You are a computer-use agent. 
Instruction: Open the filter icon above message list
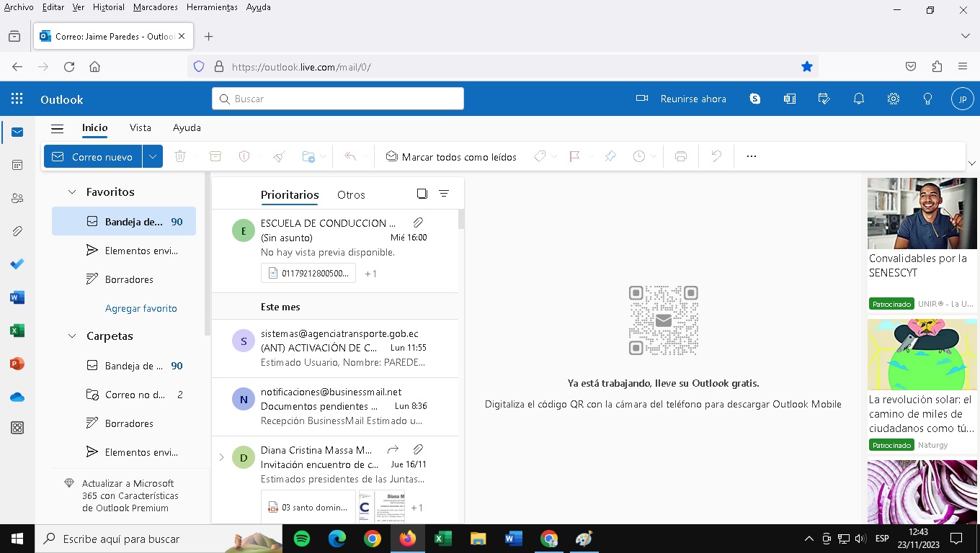(x=444, y=194)
